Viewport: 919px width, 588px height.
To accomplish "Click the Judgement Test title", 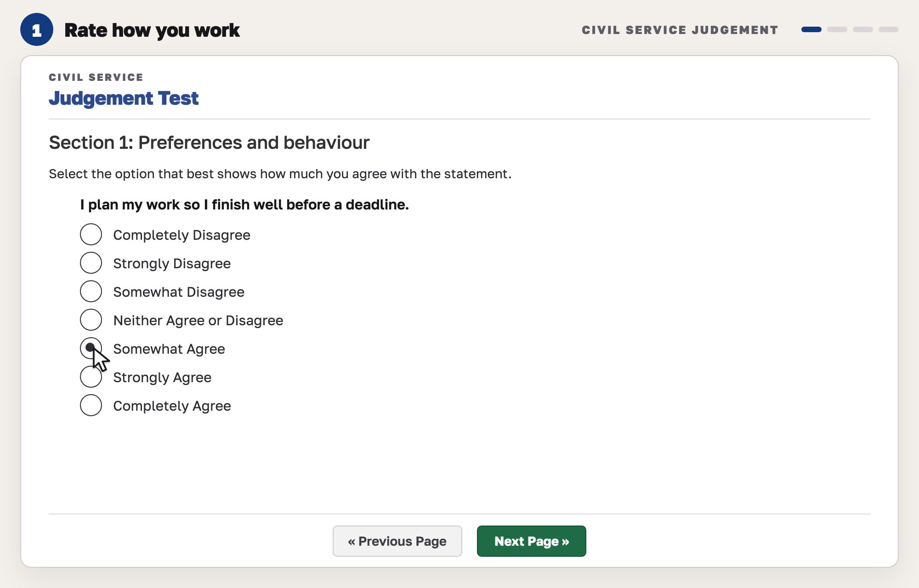I will (124, 98).
